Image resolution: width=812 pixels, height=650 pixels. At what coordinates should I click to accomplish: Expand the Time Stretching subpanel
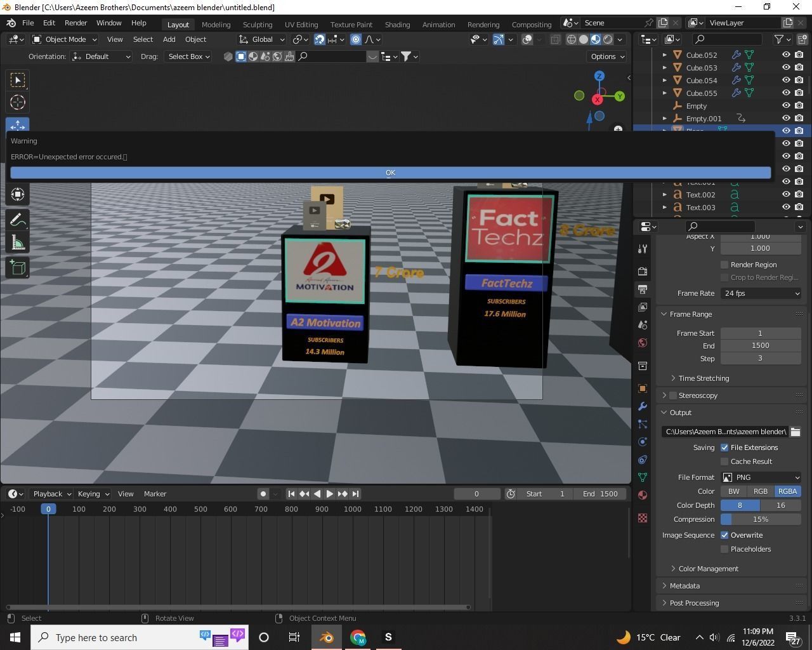[x=703, y=378]
